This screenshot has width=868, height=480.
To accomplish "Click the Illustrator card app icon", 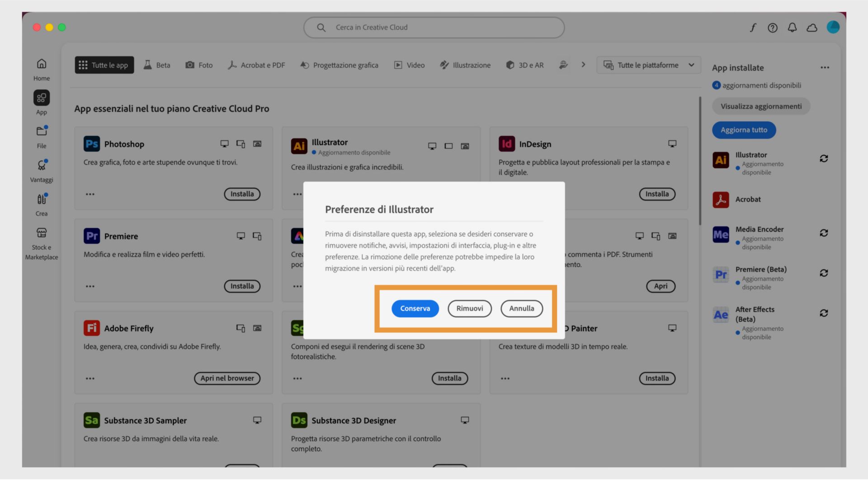I will [x=299, y=146].
